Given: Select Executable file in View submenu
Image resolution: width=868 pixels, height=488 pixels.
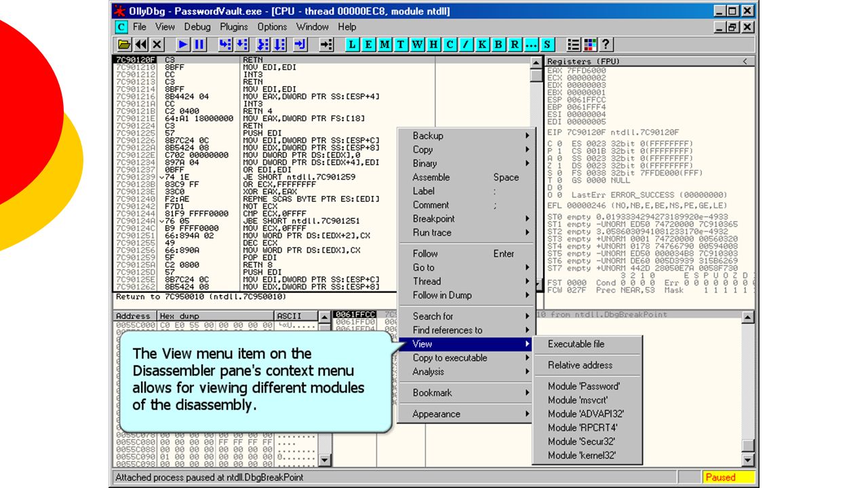Looking at the screenshot, I should [587, 344].
